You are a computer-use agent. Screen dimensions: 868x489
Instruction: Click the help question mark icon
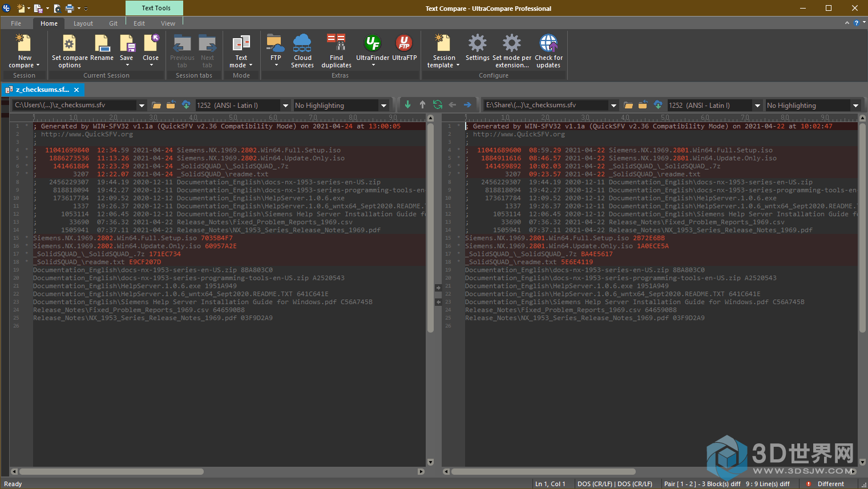(x=856, y=23)
